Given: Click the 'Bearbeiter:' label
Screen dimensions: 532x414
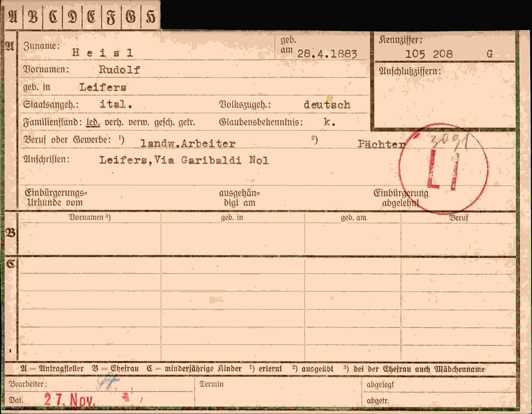Looking at the screenshot, I should [28, 384].
